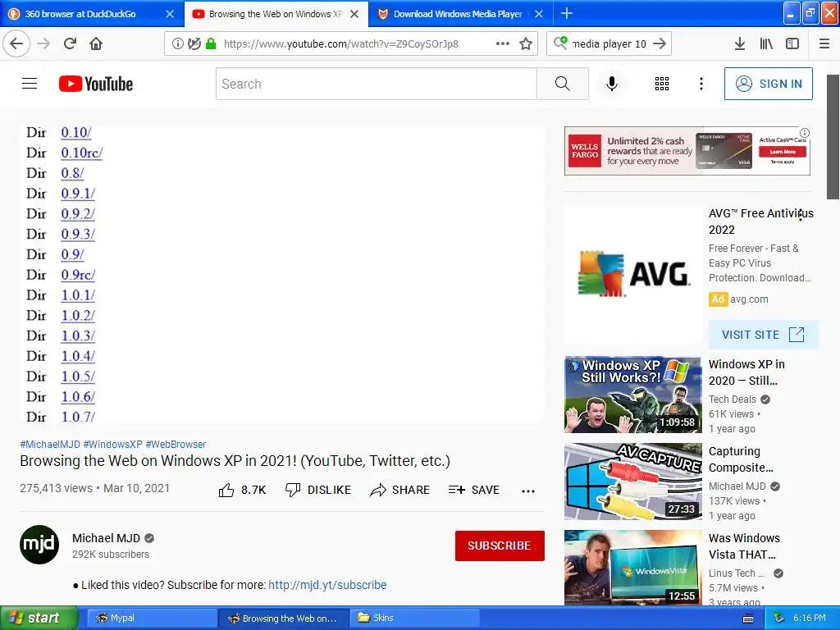The height and width of the screenshot is (630, 840).
Task: Go to YouTube home via the logo
Action: [x=96, y=84]
